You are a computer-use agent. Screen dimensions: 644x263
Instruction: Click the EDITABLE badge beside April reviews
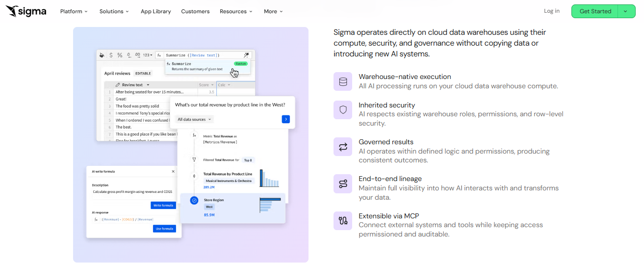pyautogui.click(x=143, y=74)
